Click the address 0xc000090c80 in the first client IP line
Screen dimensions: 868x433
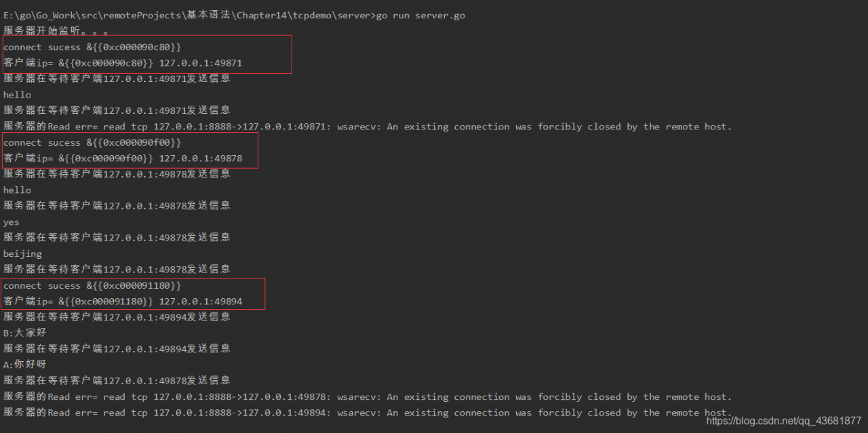click(112, 63)
